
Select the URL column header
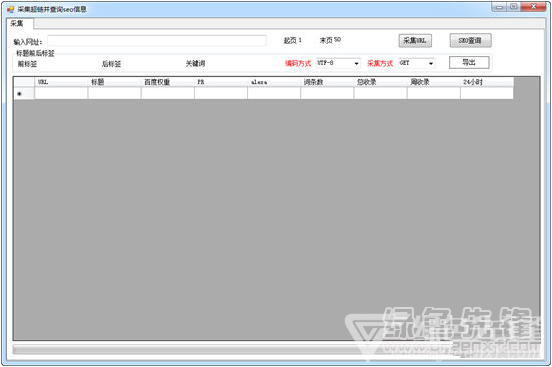click(61, 82)
